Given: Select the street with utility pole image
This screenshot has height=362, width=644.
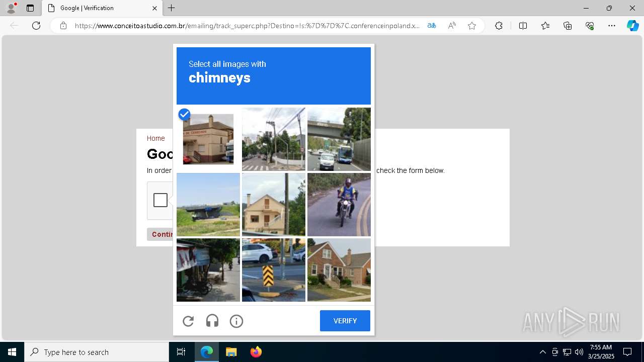Looking at the screenshot, I should [x=274, y=139].
